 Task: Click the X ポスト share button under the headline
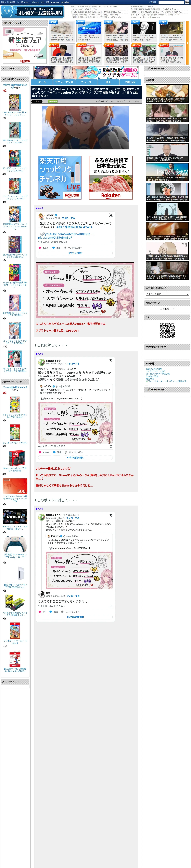pos(37,101)
